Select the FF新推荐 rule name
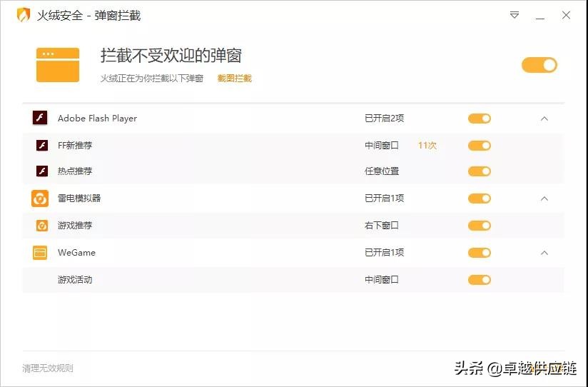 pyautogui.click(x=75, y=145)
